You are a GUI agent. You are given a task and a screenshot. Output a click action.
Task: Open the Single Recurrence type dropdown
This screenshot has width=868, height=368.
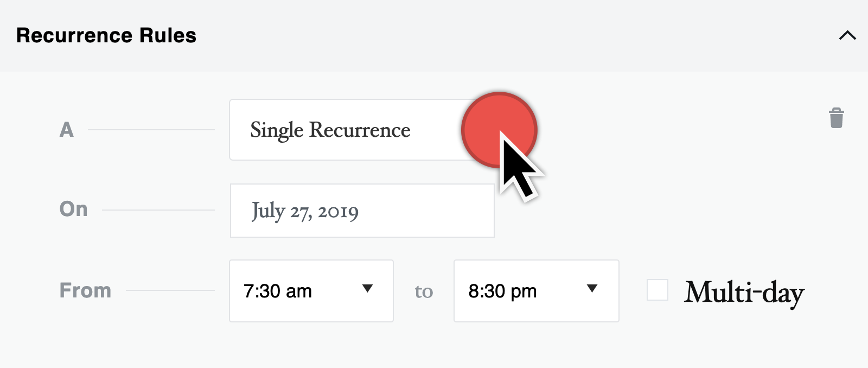pyautogui.click(x=358, y=130)
